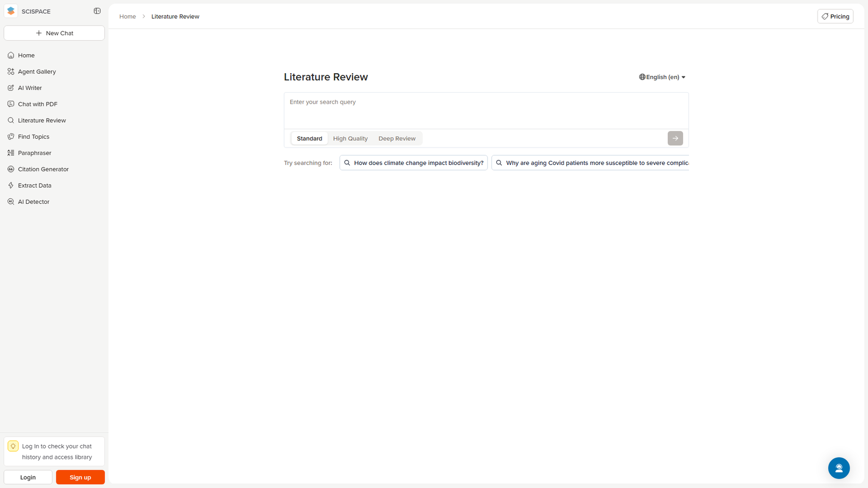Screen dimensions: 868x488
Task: Start a New Chat
Action: pyautogui.click(x=54, y=33)
